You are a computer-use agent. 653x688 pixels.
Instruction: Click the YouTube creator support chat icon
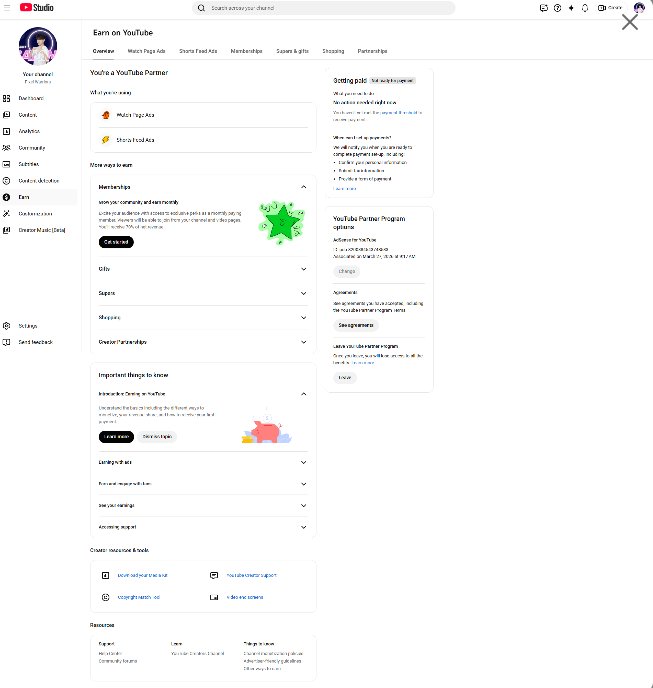pyautogui.click(x=214, y=575)
